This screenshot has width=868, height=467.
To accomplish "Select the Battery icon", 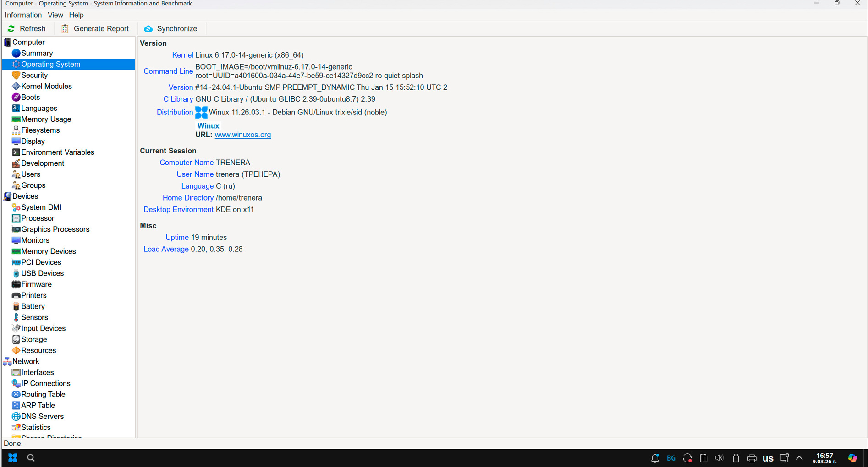I will (16, 306).
